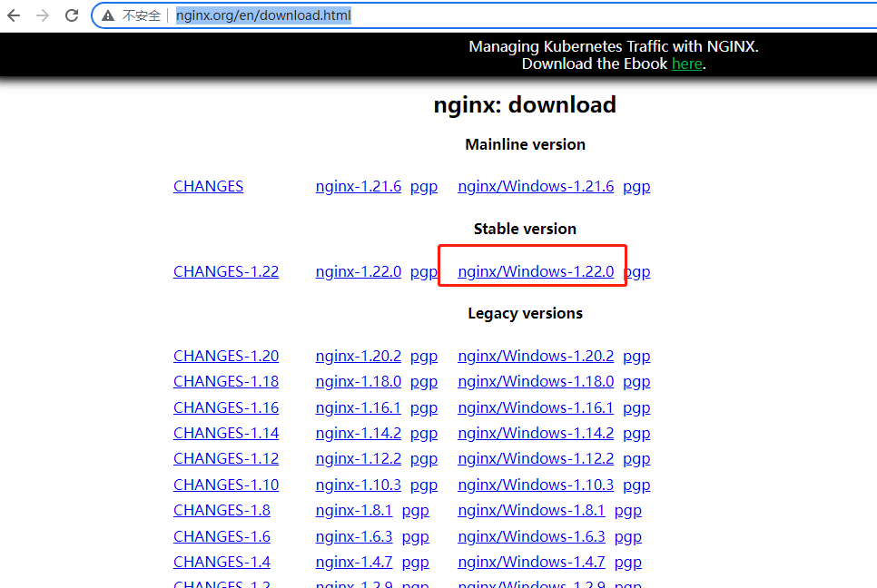Screen dimensions: 877x588
Task: Download nginx/Windows-1.12.2
Action: pyautogui.click(x=536, y=458)
